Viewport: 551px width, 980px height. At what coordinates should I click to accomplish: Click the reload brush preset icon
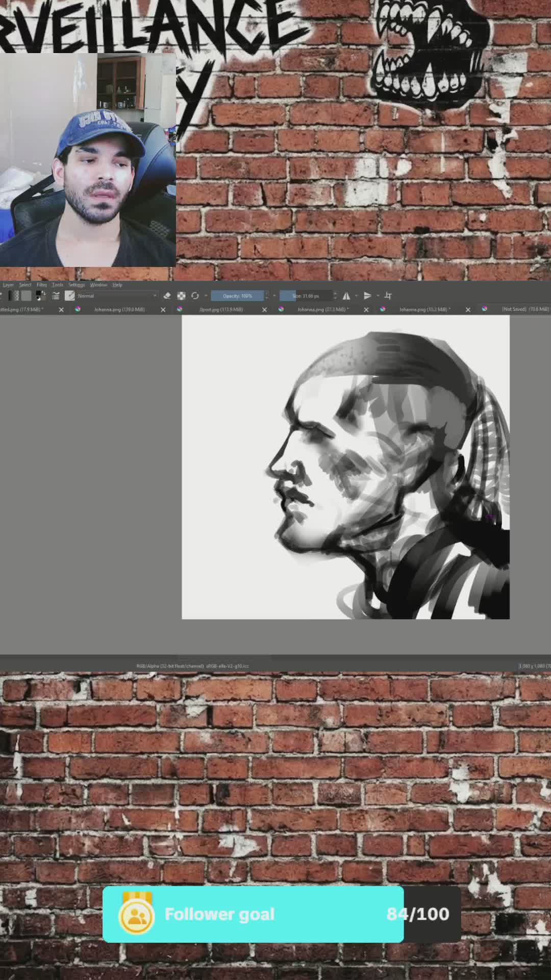pos(195,296)
